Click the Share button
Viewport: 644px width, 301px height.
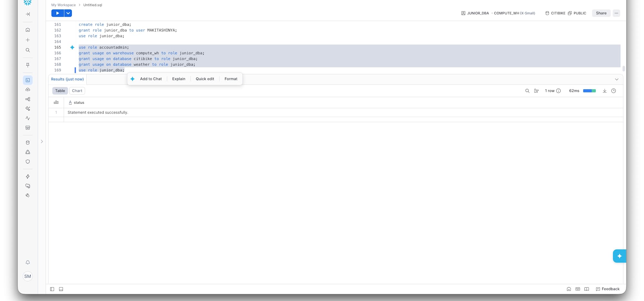[601, 13]
